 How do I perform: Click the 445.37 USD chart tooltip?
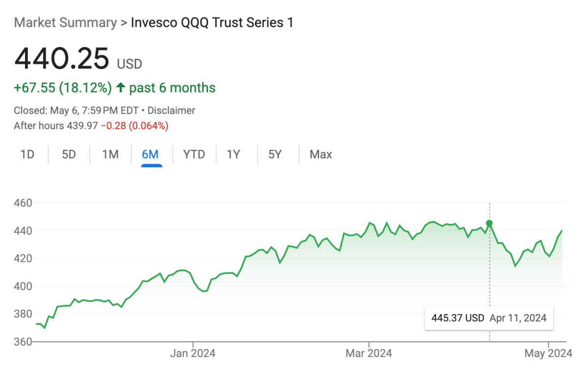(x=488, y=318)
